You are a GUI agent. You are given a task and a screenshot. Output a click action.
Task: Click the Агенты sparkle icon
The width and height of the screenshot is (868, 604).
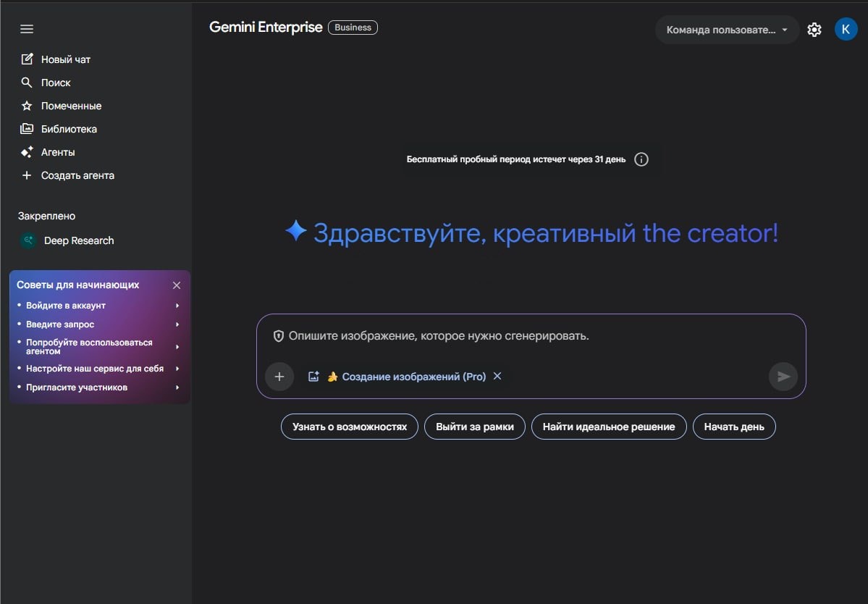click(x=27, y=152)
